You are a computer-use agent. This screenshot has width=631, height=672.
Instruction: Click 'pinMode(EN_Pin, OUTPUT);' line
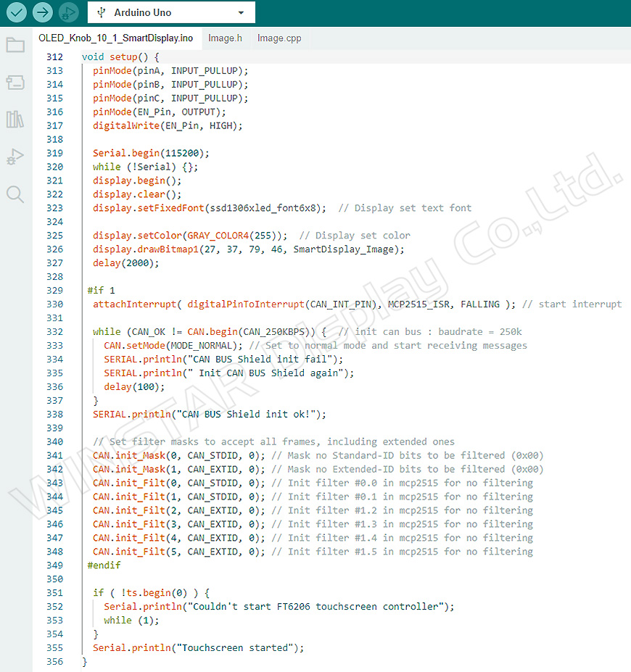coord(160,112)
